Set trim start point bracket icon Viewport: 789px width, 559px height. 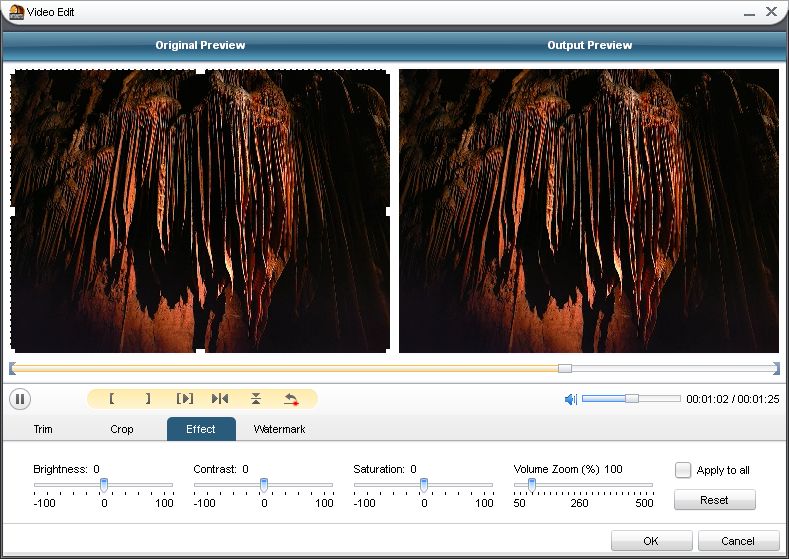111,398
